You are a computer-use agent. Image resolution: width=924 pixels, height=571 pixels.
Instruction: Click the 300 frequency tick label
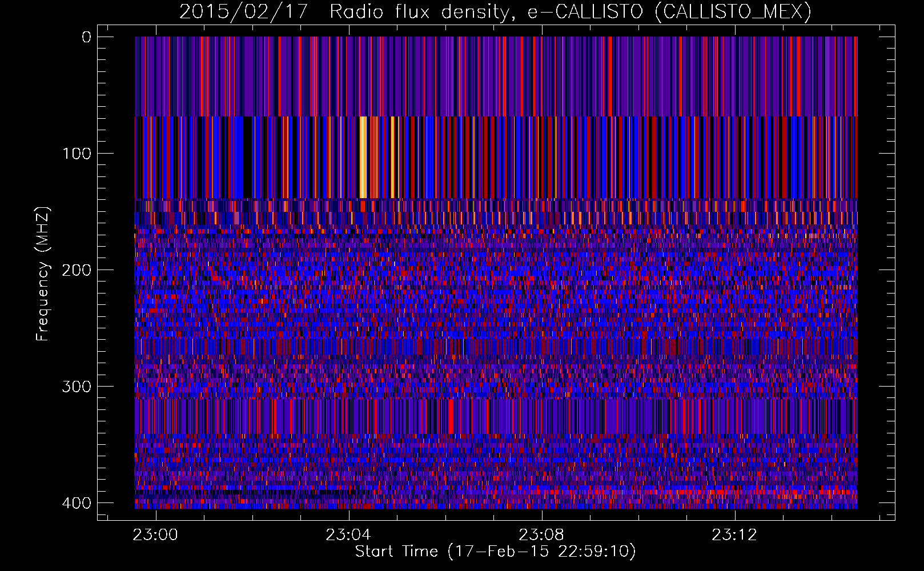pos(76,387)
